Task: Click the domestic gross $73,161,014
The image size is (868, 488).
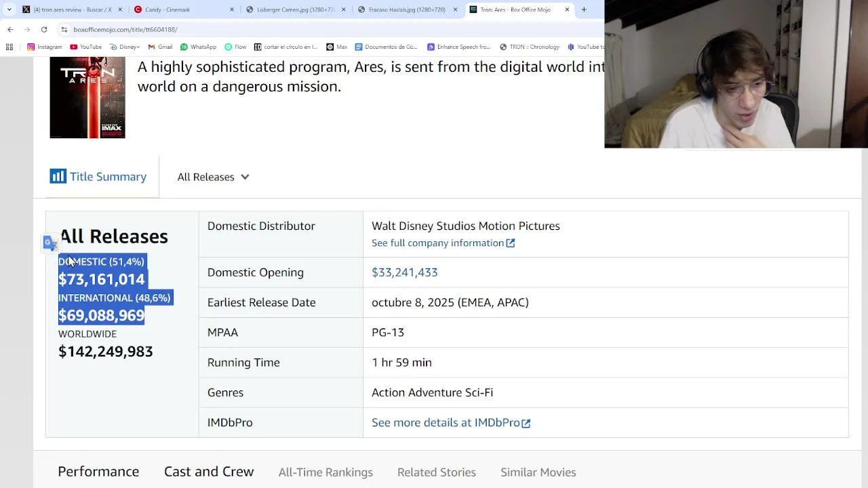Action: click(x=101, y=279)
